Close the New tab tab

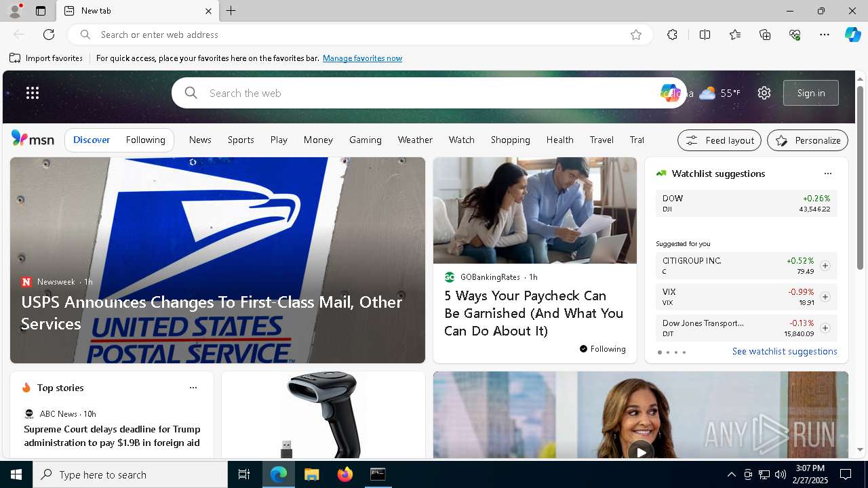coord(208,11)
